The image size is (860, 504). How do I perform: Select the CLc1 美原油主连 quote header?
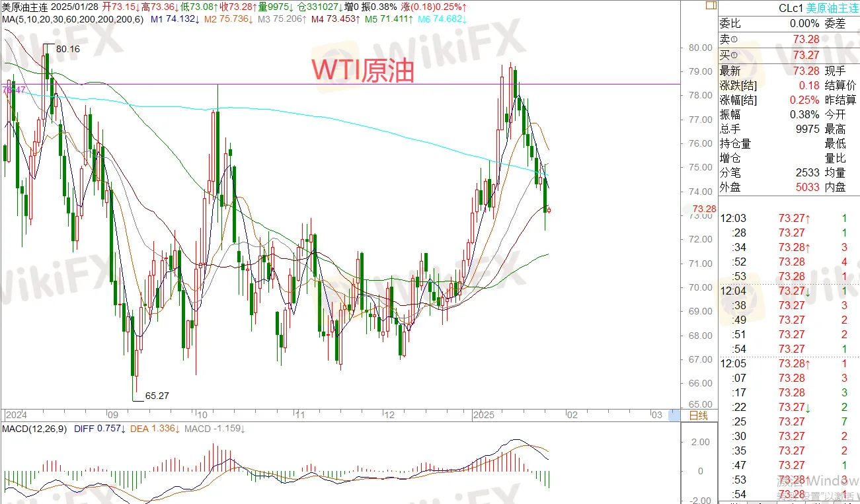818,9
